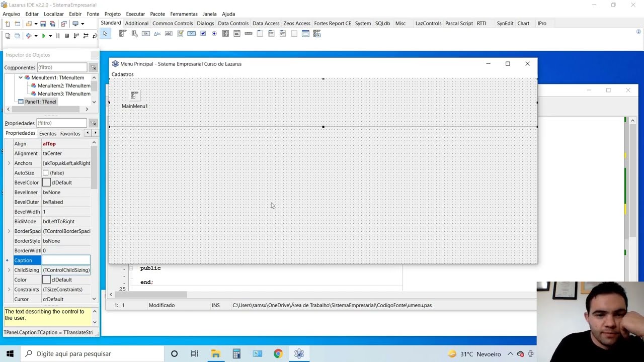The height and width of the screenshot is (362, 644).
Task: Open the Ferramentas menu
Action: pos(184,14)
